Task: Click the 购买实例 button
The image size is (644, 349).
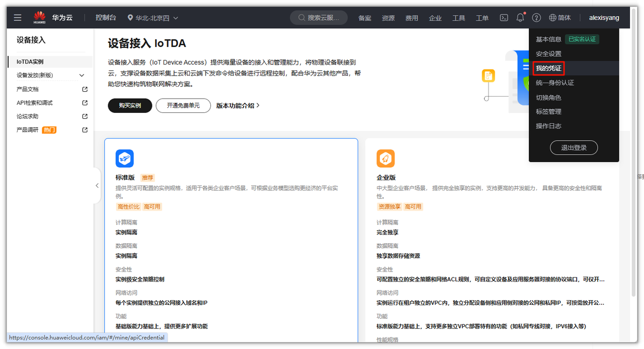Action: click(x=130, y=106)
